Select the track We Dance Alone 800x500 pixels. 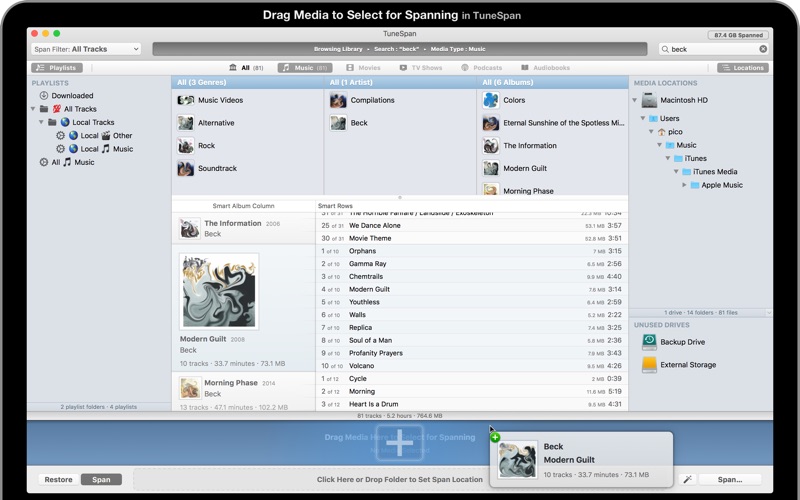pos(472,226)
